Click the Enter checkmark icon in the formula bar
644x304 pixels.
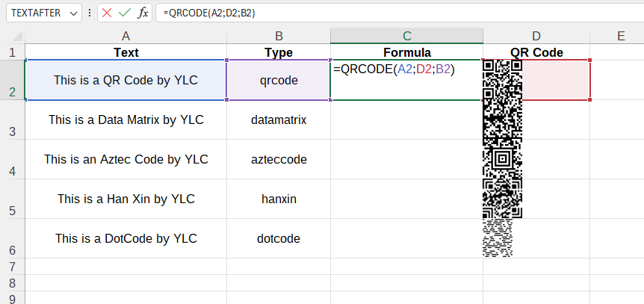125,13
